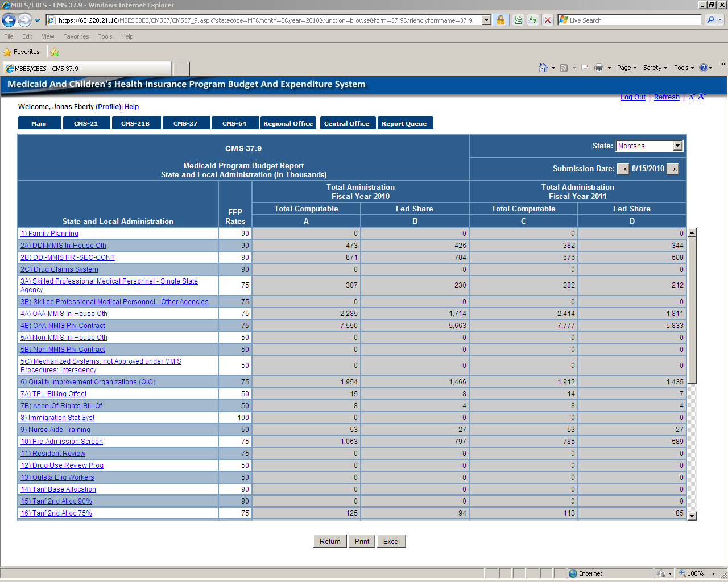Open the address bar URL history dropdown

pos(486,20)
